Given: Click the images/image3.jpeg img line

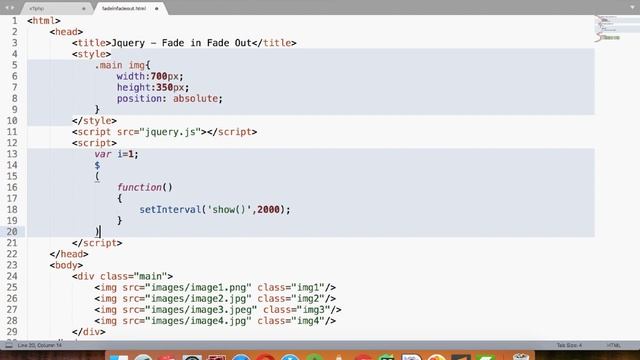Looking at the screenshot, I should pyautogui.click(x=218, y=310).
